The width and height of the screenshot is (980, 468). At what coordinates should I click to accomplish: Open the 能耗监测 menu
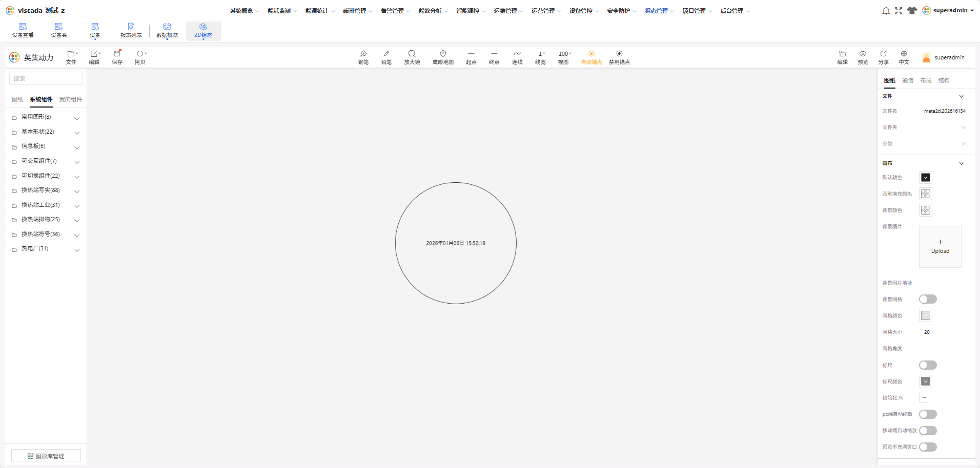click(282, 11)
